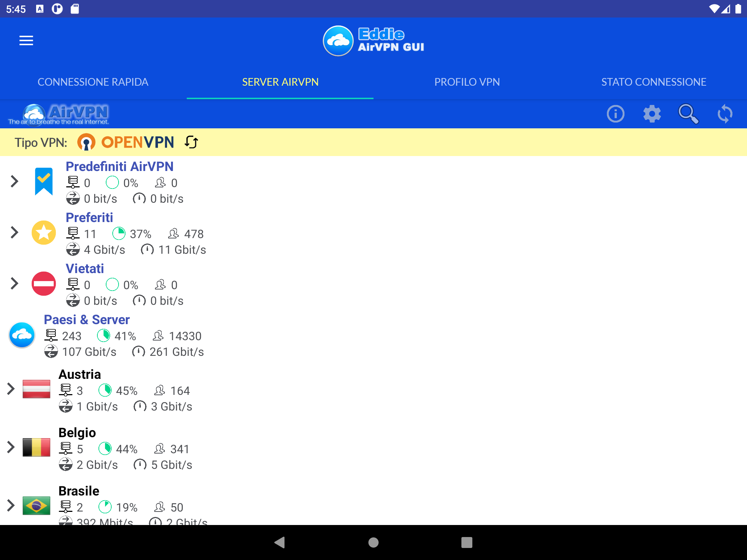Open server settings gear icon
Screen dimensions: 747x560
[652, 114]
